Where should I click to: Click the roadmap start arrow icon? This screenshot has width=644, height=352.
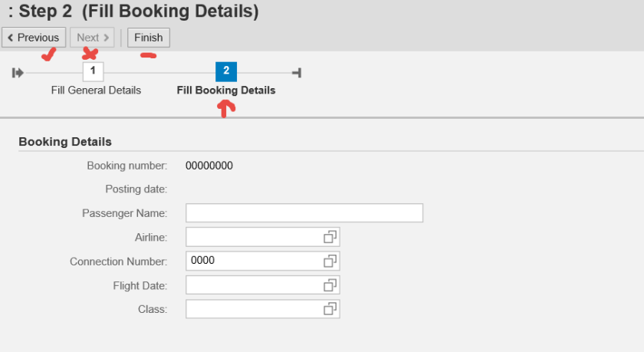click(x=18, y=73)
